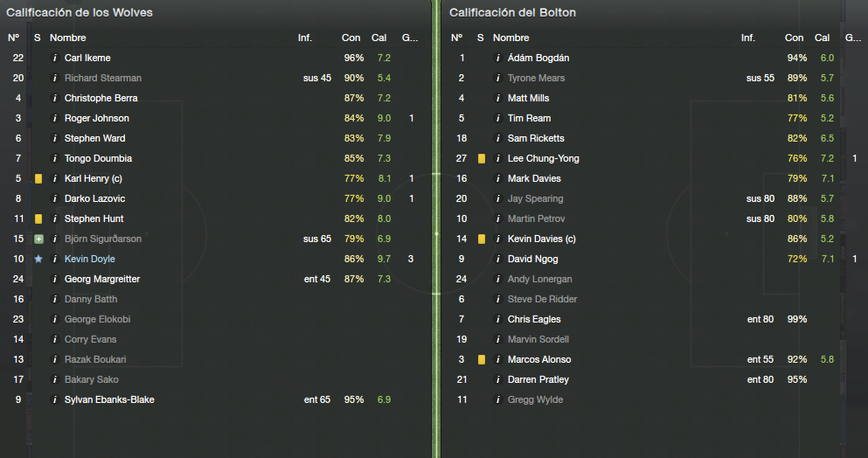Screen dimensions: 868x458
Task: Click yellow card icon for Lee Chung-Yong
Action: [x=482, y=158]
